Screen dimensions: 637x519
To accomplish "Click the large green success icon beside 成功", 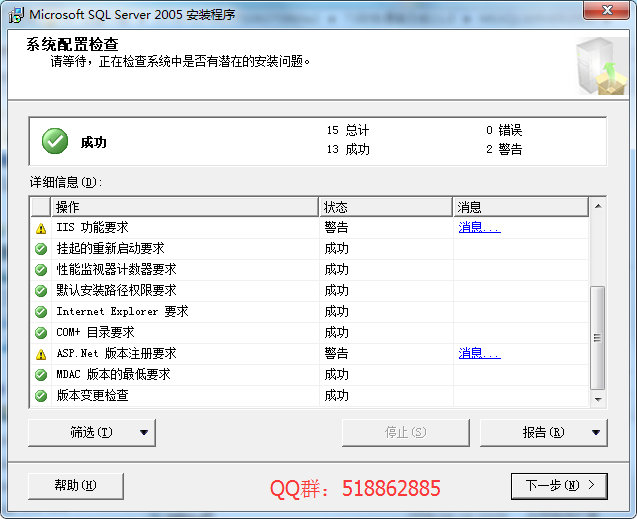I will pos(55,141).
